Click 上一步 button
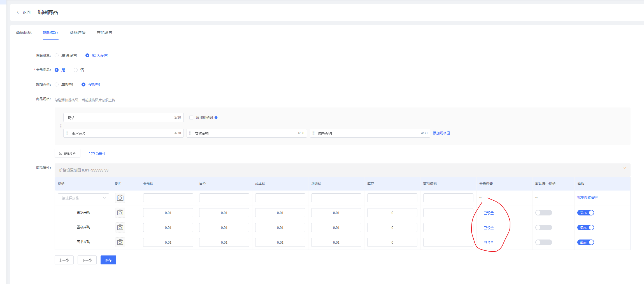This screenshot has height=284, width=644. pyautogui.click(x=64, y=260)
